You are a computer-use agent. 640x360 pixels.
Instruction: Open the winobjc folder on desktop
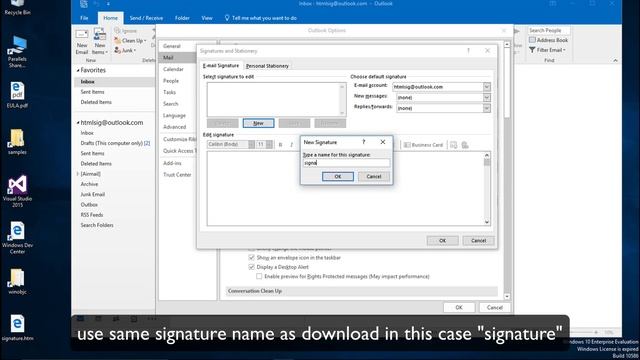click(17, 282)
